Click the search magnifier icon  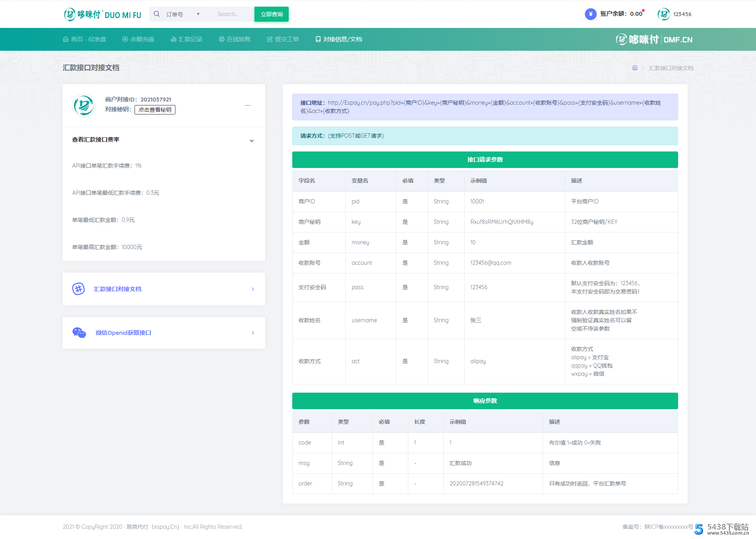click(x=157, y=14)
